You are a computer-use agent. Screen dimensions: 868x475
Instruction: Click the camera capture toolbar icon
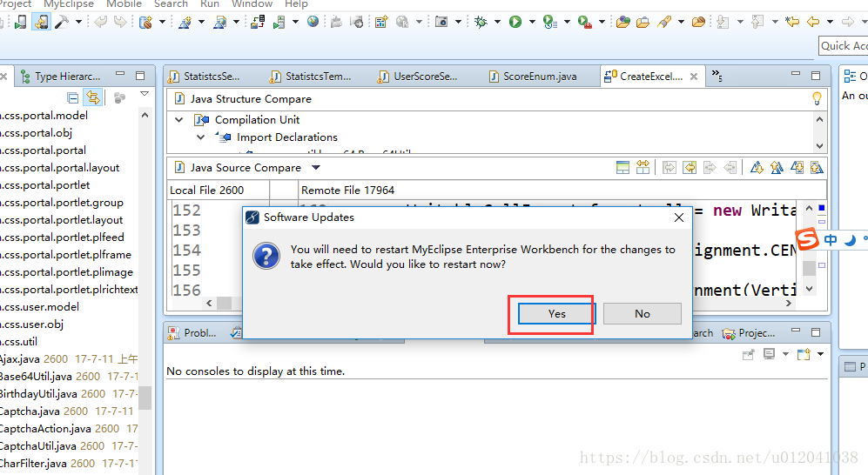tap(441, 22)
